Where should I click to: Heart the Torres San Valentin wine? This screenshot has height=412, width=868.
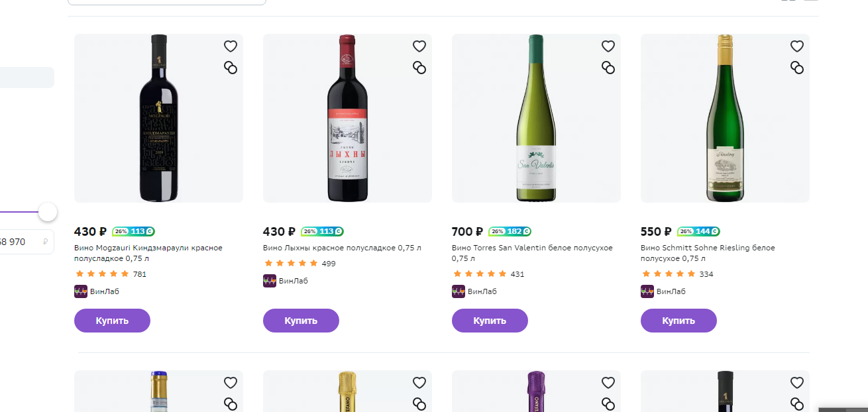pos(608,46)
